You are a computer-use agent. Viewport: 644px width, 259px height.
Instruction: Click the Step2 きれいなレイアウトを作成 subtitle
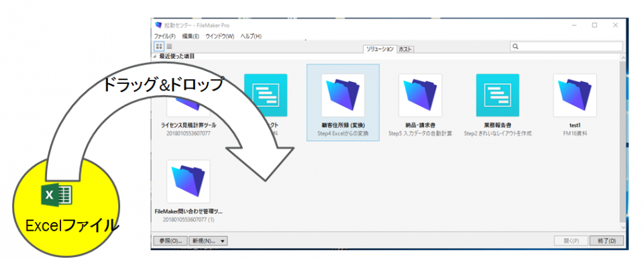pos(497,134)
